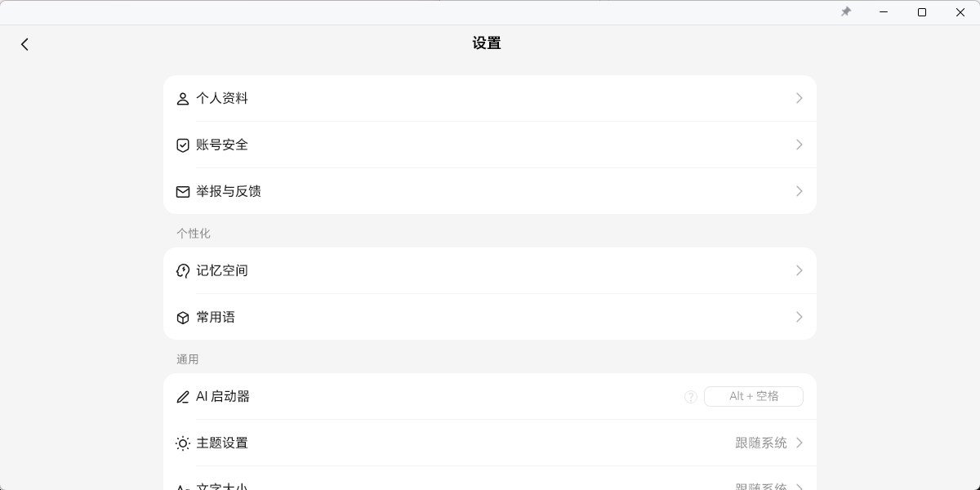Expand the 常用语 row chevron
Screen dimensions: 980x490
[799, 317]
